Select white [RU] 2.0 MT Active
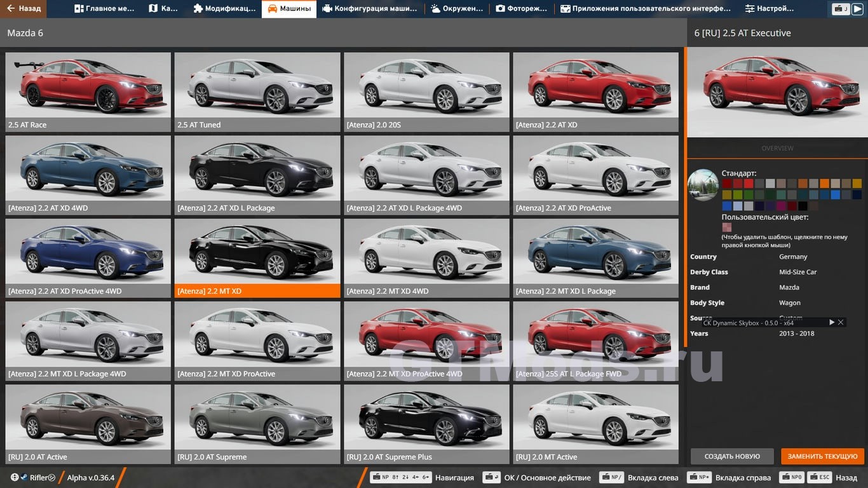 pos(595,424)
